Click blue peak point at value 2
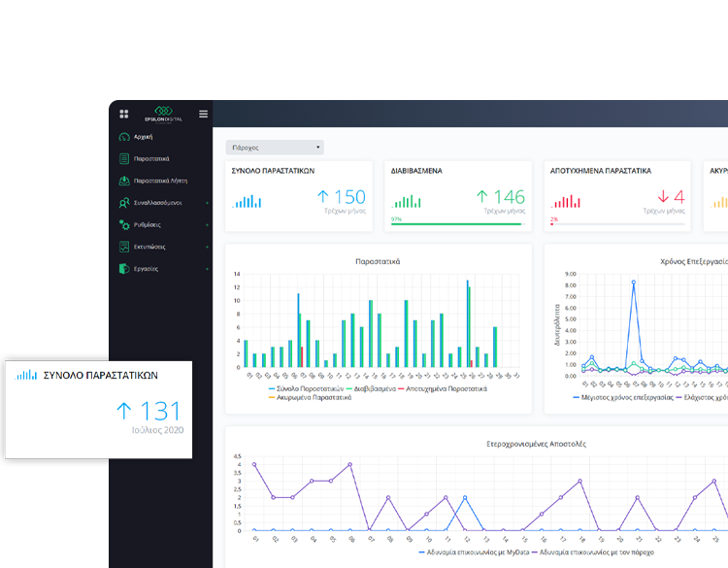728x568 pixels. (x=465, y=498)
